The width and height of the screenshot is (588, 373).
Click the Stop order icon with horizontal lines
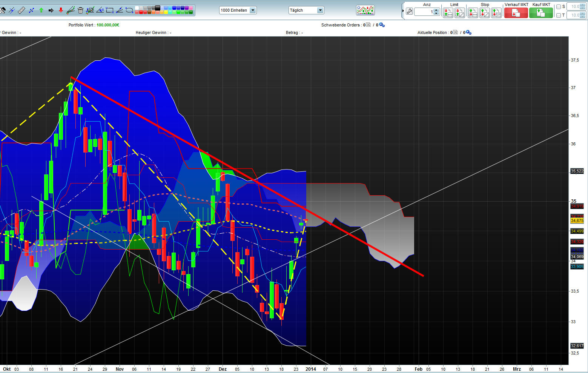tap(473, 13)
